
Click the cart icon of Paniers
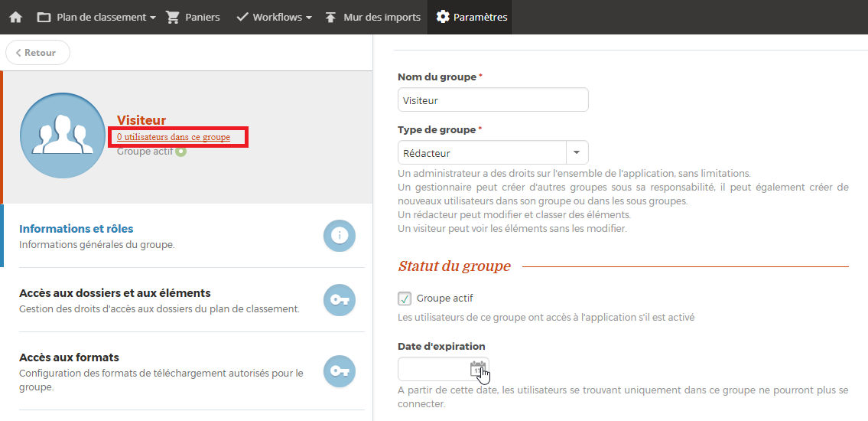point(173,17)
